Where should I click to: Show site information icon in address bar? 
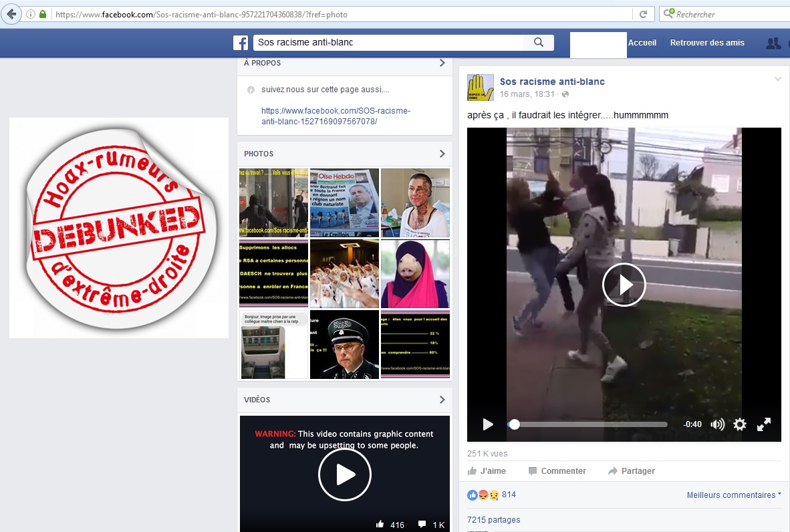coord(31,14)
